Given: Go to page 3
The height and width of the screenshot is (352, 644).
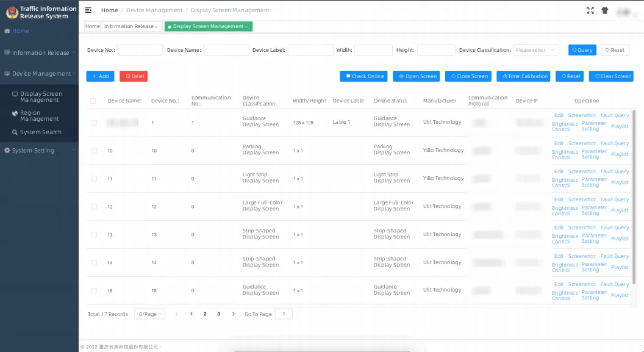Looking at the screenshot, I should coord(218,314).
